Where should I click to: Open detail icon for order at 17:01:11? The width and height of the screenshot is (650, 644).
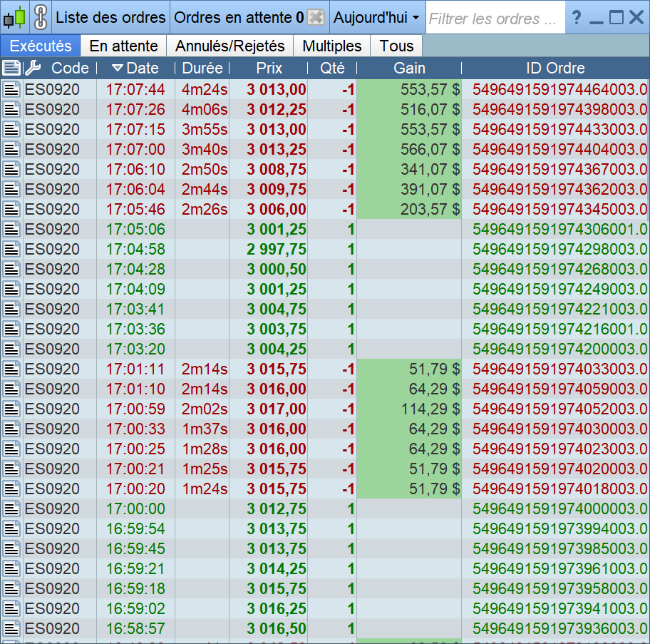tap(11, 369)
